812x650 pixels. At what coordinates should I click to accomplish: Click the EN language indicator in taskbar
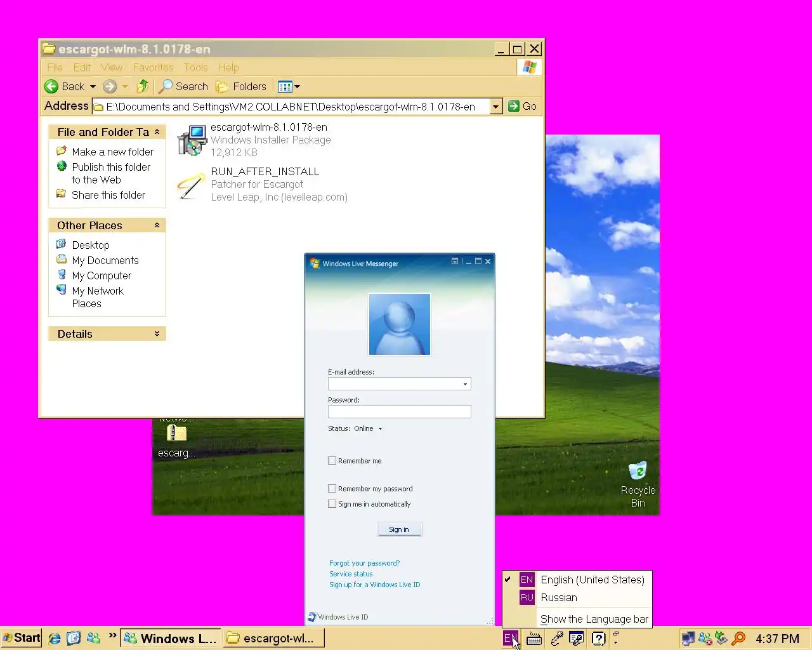tap(511, 639)
